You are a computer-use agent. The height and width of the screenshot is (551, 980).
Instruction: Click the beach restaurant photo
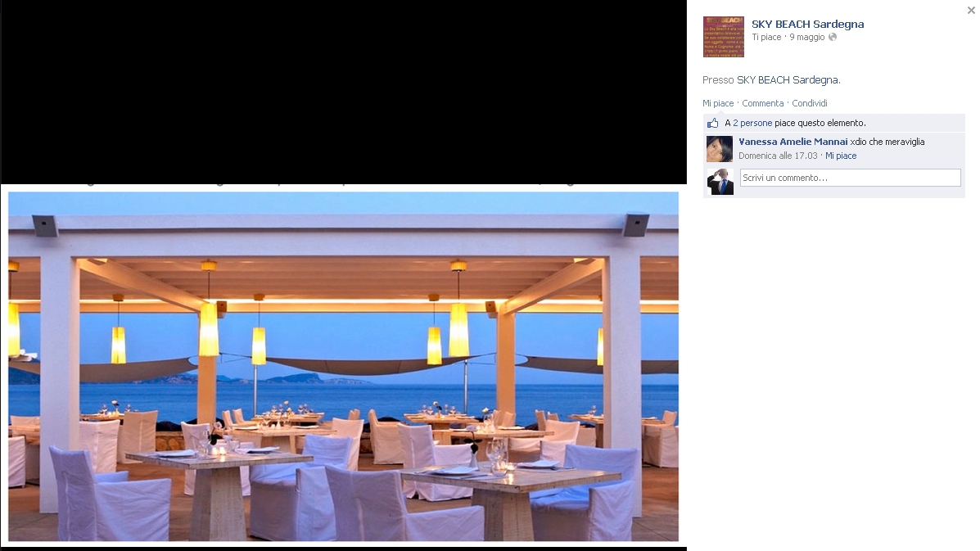click(x=343, y=367)
